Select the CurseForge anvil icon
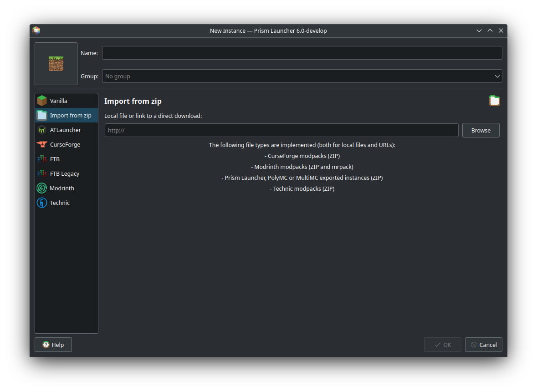 (42, 144)
